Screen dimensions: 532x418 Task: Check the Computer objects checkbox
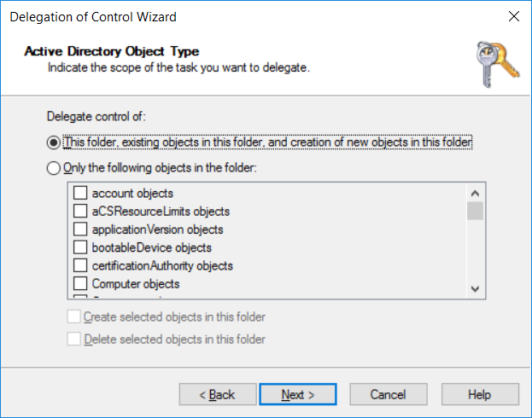tap(80, 283)
